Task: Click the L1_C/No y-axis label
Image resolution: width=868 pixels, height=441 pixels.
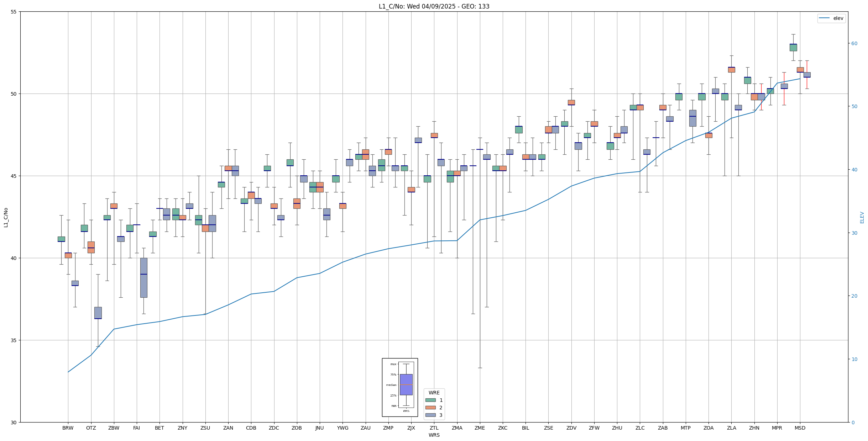Action: 6,217
